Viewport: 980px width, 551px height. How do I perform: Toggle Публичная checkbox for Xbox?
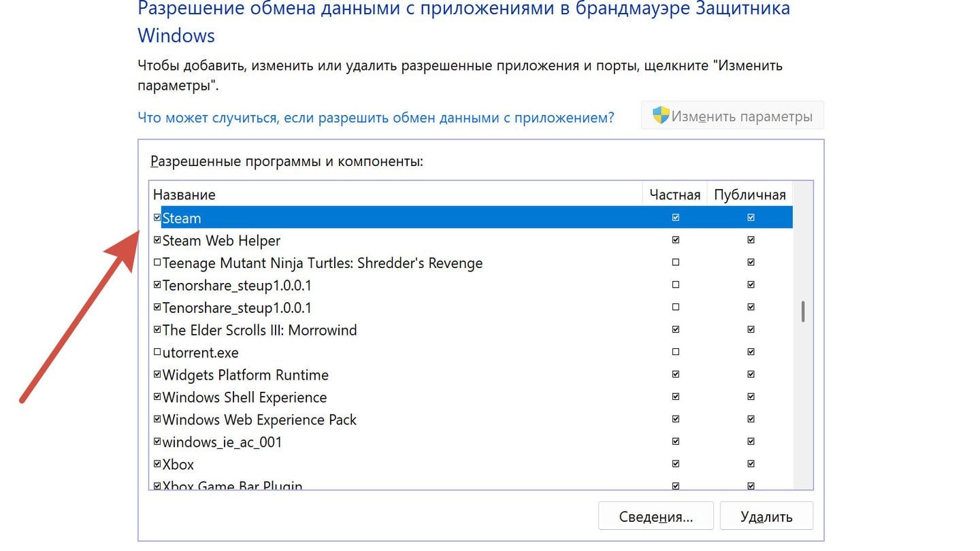[751, 465]
